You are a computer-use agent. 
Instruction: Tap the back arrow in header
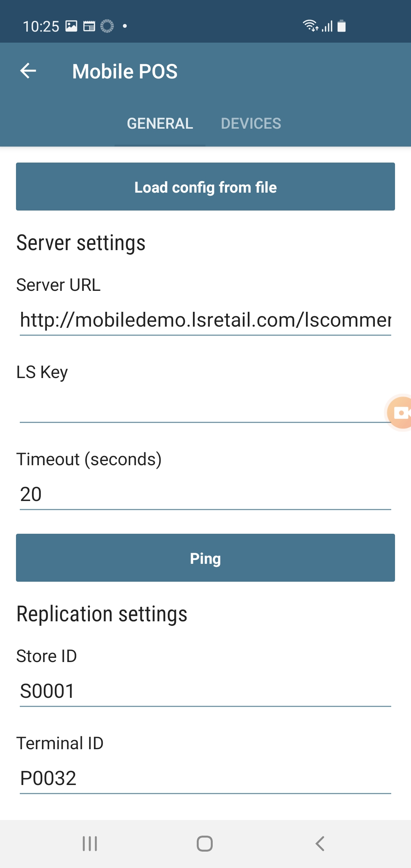point(28,71)
